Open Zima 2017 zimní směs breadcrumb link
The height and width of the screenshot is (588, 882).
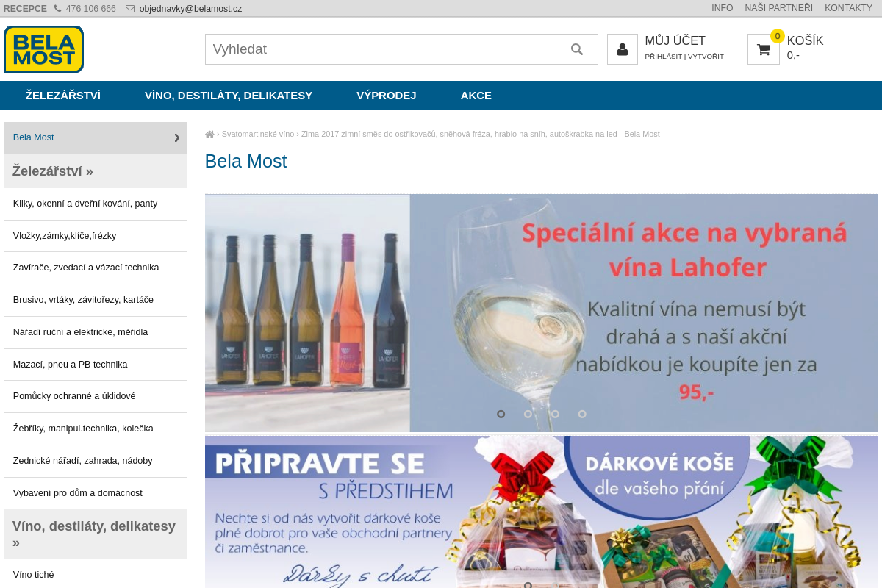pyautogui.click(x=480, y=134)
